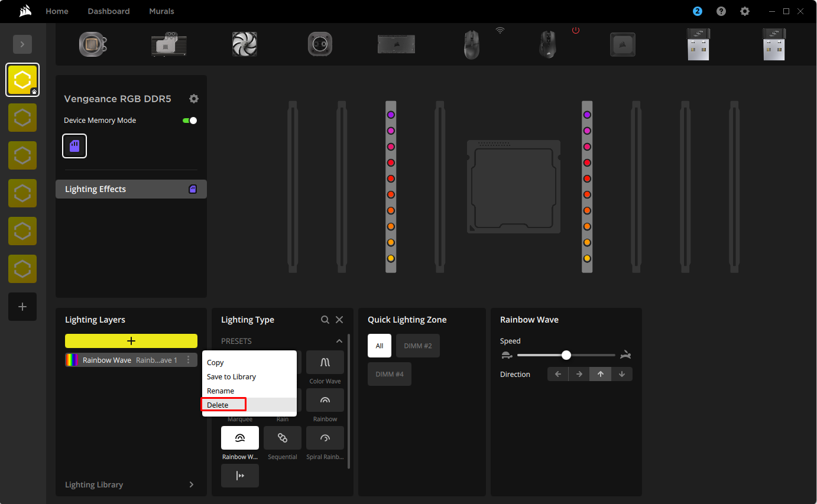Set wave direction to down arrow
Image resolution: width=817 pixels, height=504 pixels.
click(x=622, y=374)
